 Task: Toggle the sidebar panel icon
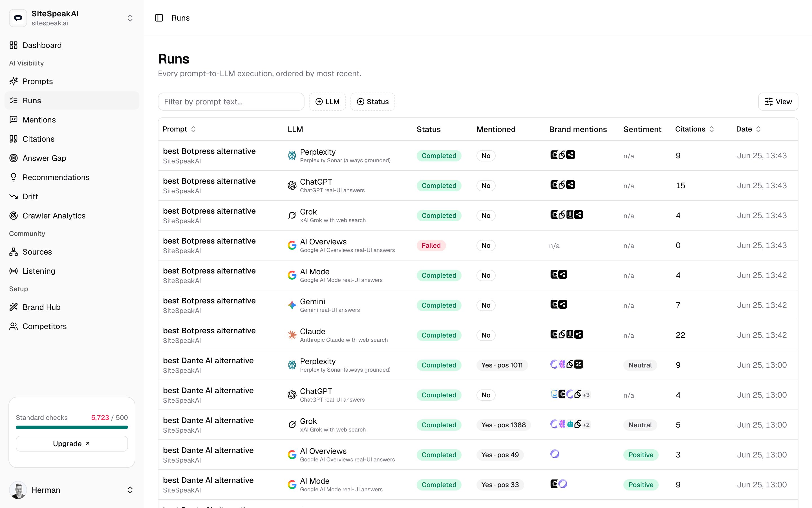(x=159, y=18)
